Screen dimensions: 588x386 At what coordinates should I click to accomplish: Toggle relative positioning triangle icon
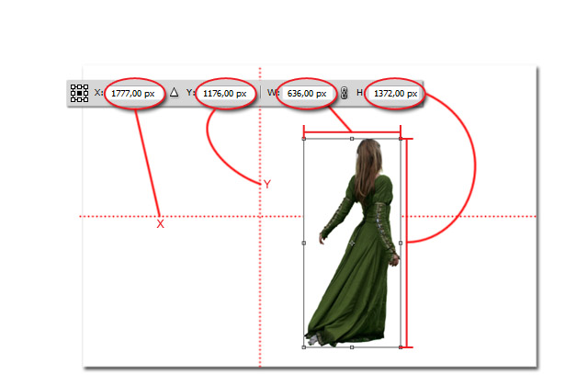coord(174,93)
